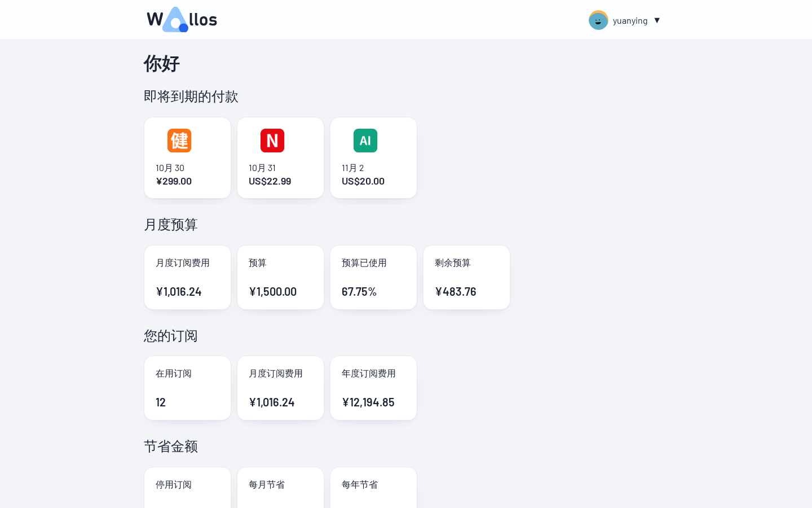Click the 节省金额 section heading

tap(171, 446)
